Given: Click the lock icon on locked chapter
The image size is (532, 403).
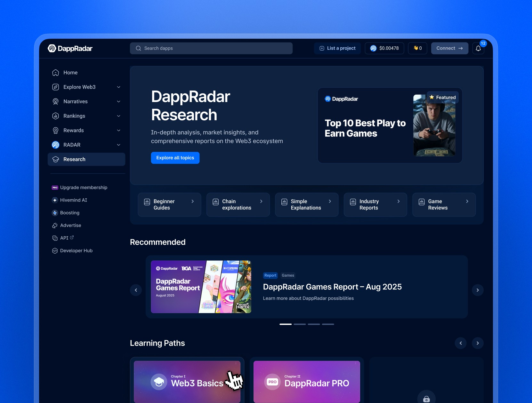Looking at the screenshot, I should pyautogui.click(x=426, y=399).
